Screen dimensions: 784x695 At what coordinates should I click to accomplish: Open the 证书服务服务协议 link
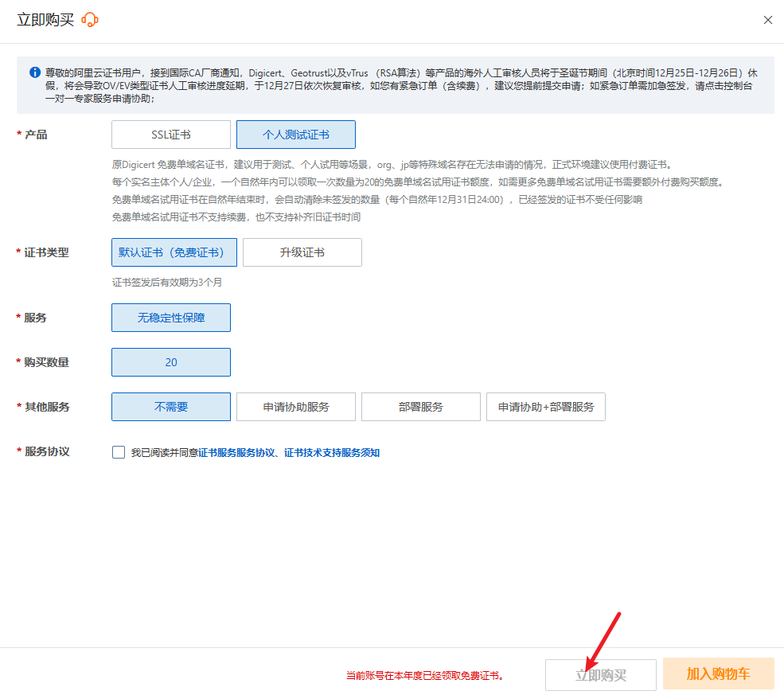click(236, 453)
